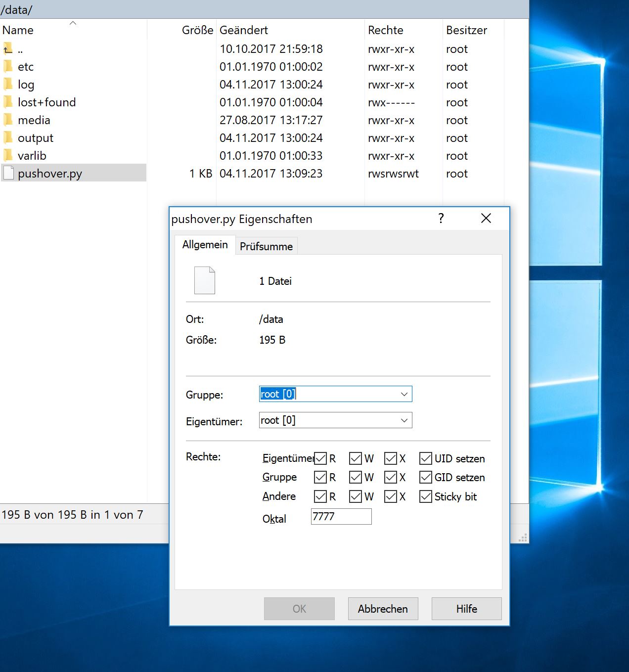Uncheck the UID setzen checkbox
The image size is (629, 672).
click(x=425, y=458)
